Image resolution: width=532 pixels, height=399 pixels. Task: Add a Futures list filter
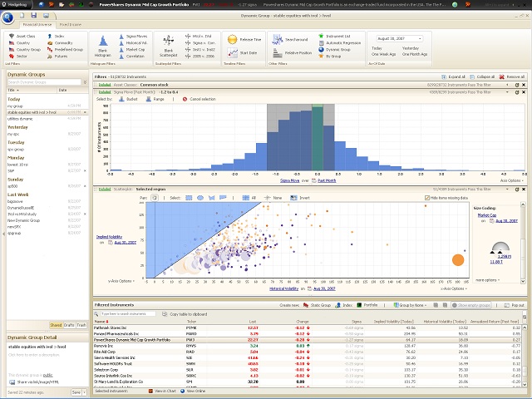[57, 56]
